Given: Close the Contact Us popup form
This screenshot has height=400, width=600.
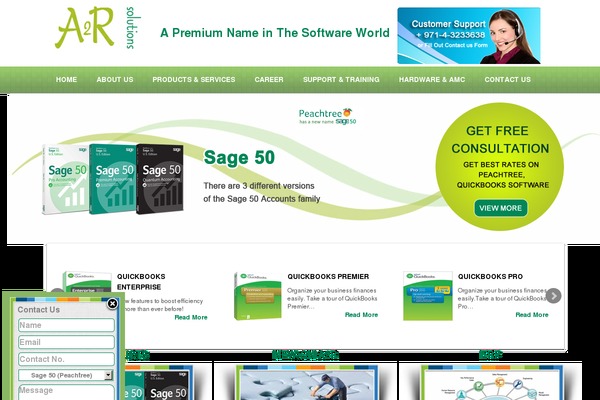Looking at the screenshot, I should click(112, 304).
